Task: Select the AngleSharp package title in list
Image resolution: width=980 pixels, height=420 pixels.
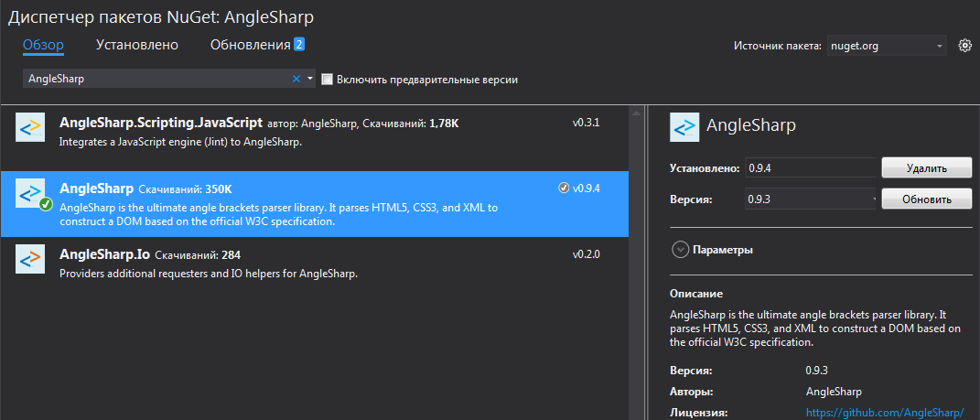Action: [96, 188]
